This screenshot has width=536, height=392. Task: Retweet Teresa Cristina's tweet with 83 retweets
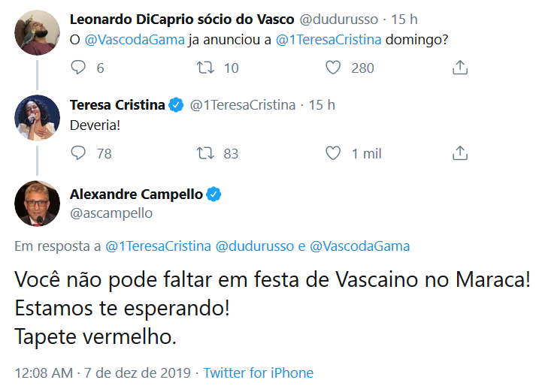206,153
